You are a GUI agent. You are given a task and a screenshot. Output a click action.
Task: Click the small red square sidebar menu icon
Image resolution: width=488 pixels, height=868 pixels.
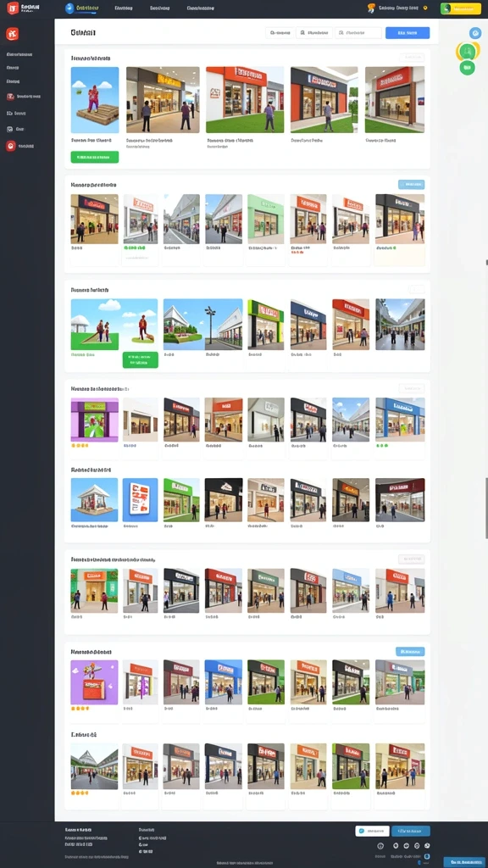[10, 97]
